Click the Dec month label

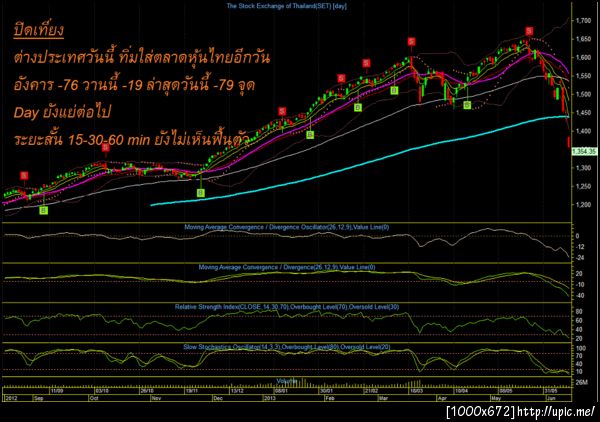point(218,398)
